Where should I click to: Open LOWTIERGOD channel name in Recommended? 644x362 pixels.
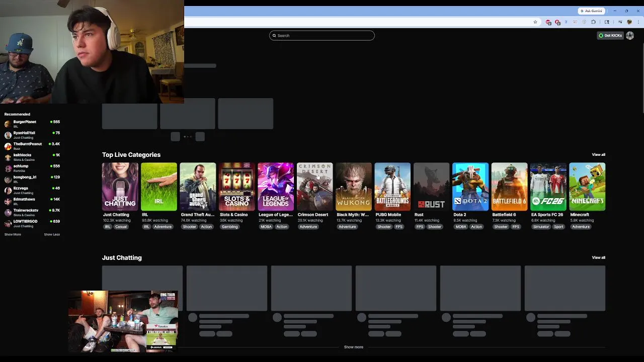[x=25, y=221]
